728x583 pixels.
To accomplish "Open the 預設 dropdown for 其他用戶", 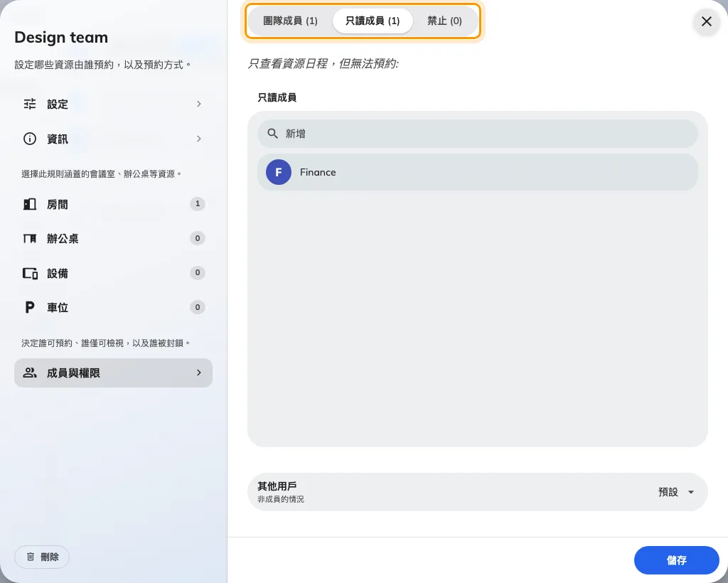I will pyautogui.click(x=677, y=492).
